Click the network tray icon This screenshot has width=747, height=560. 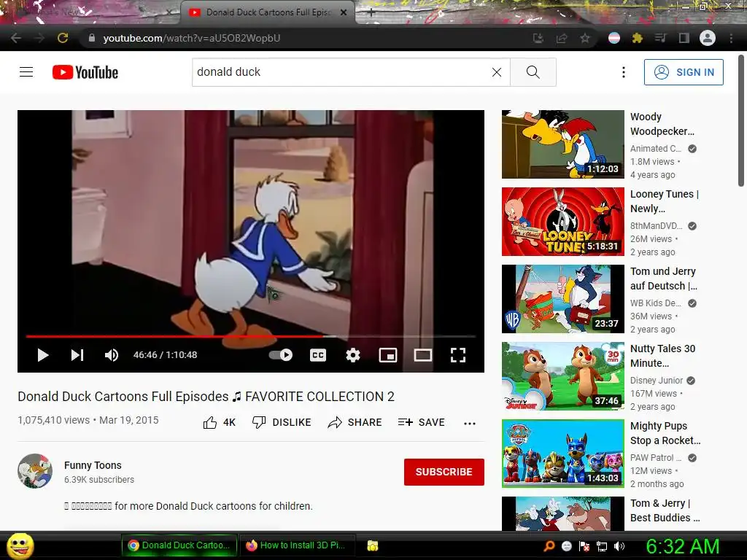point(602,547)
